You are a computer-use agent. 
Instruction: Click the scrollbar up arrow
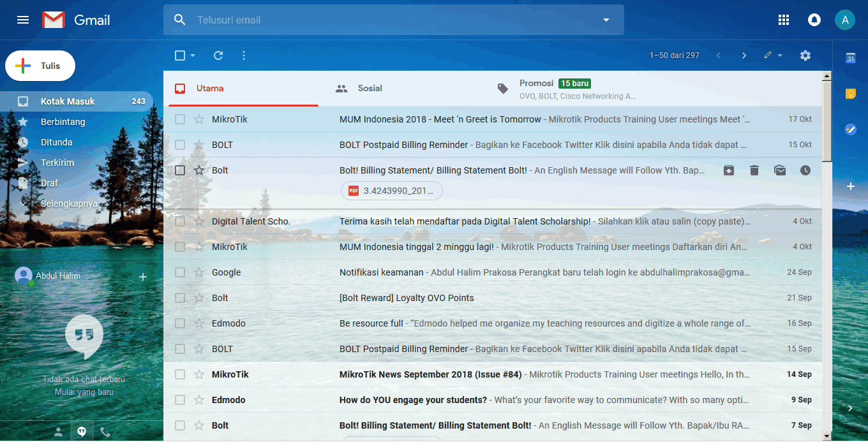pos(827,77)
